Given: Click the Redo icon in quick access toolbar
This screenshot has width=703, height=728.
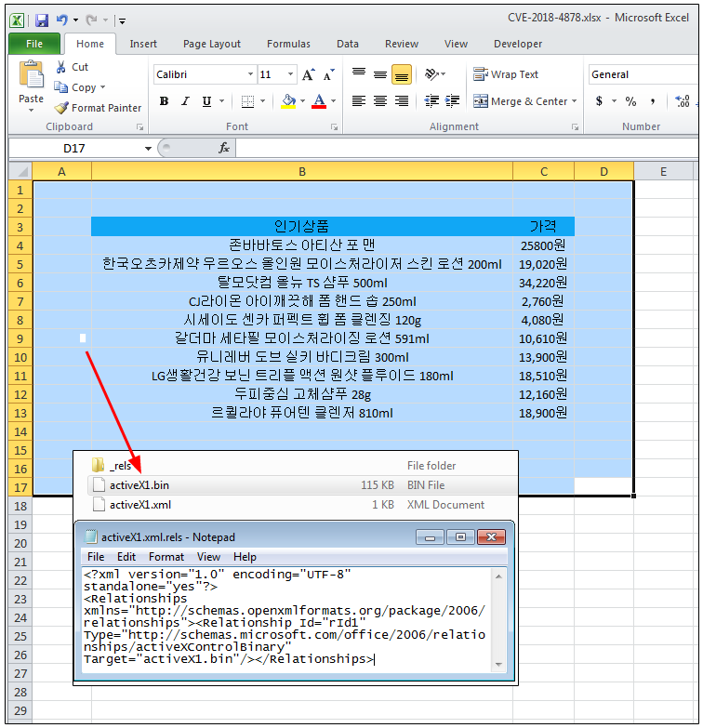Looking at the screenshot, I should click(x=91, y=20).
